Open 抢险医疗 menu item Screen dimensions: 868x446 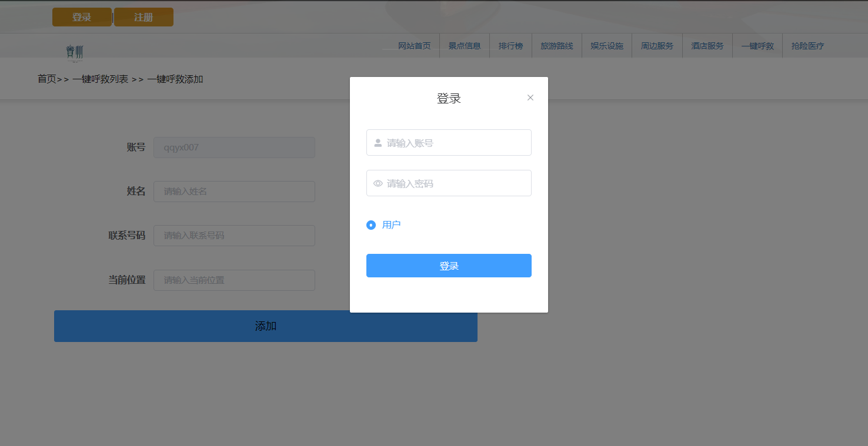(807, 46)
